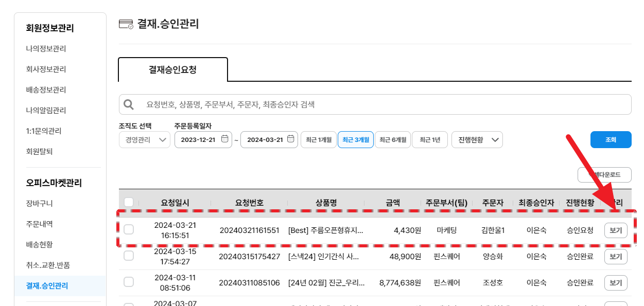Go to 장바구니 in sidebar menu
Image resolution: width=644 pixels, height=306 pixels.
coord(40,204)
